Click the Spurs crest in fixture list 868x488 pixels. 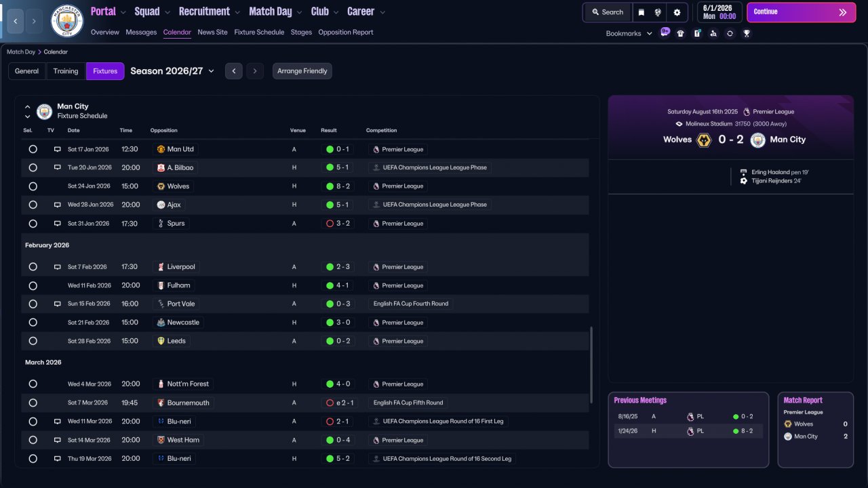tap(161, 224)
